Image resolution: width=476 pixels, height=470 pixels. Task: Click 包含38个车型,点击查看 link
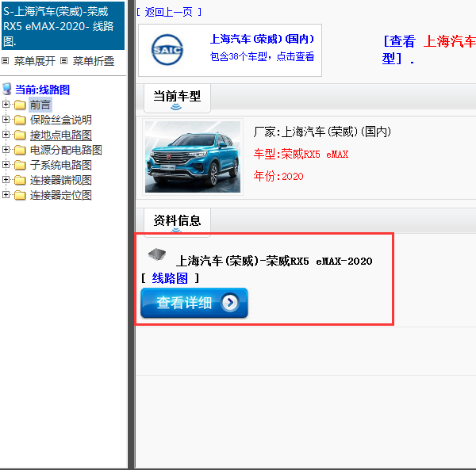coord(262,56)
